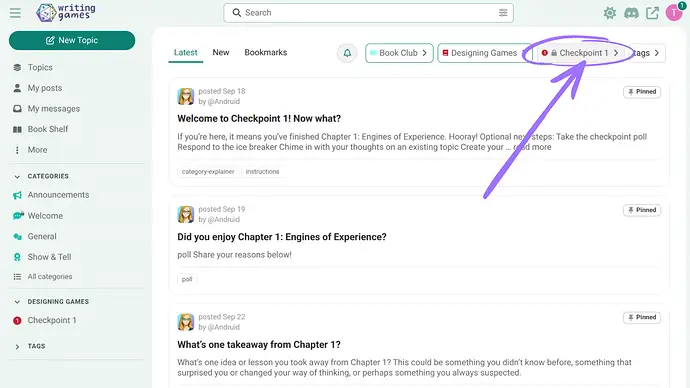The width and height of the screenshot is (690, 388).
Task: Open the Checkpoint 1 subcategory dropdown
Action: pos(581,53)
